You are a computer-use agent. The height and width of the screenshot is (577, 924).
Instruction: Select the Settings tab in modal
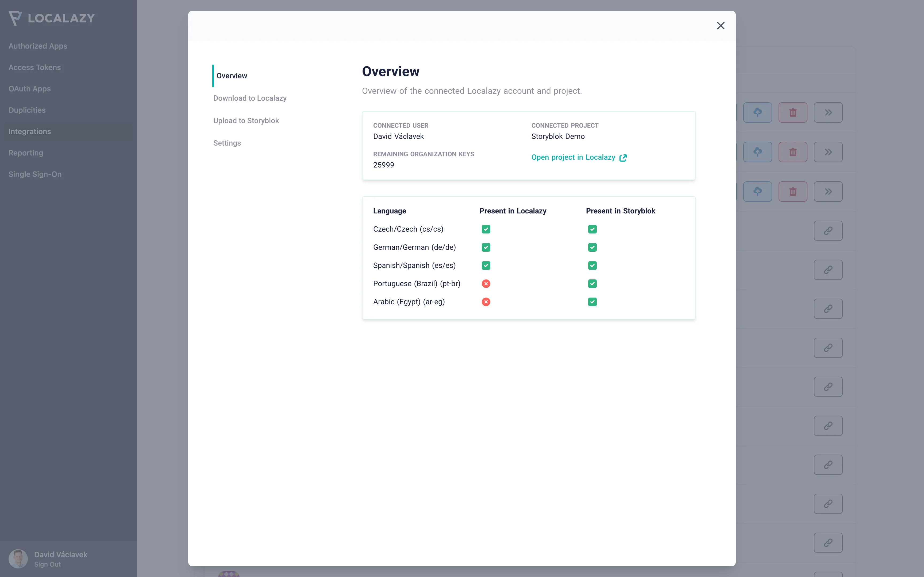pos(227,143)
